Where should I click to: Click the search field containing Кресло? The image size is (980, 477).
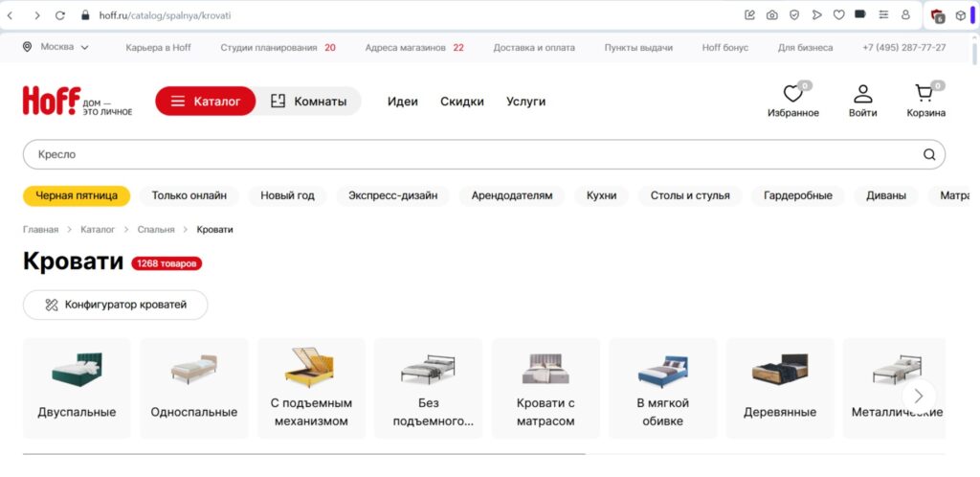click(x=469, y=154)
